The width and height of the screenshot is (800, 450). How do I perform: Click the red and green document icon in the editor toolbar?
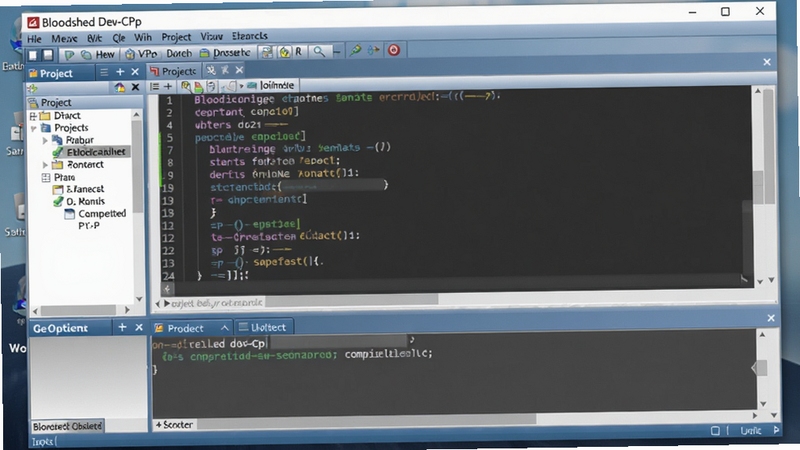(x=198, y=86)
